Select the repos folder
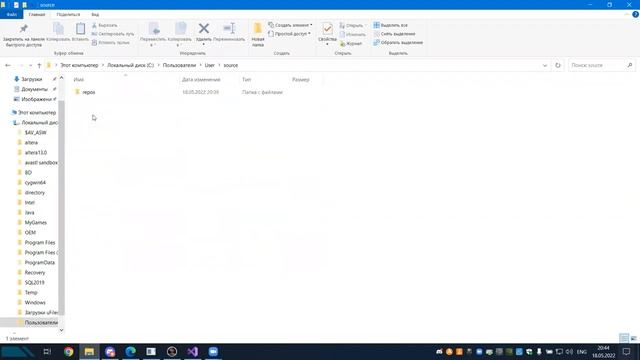 tap(89, 92)
